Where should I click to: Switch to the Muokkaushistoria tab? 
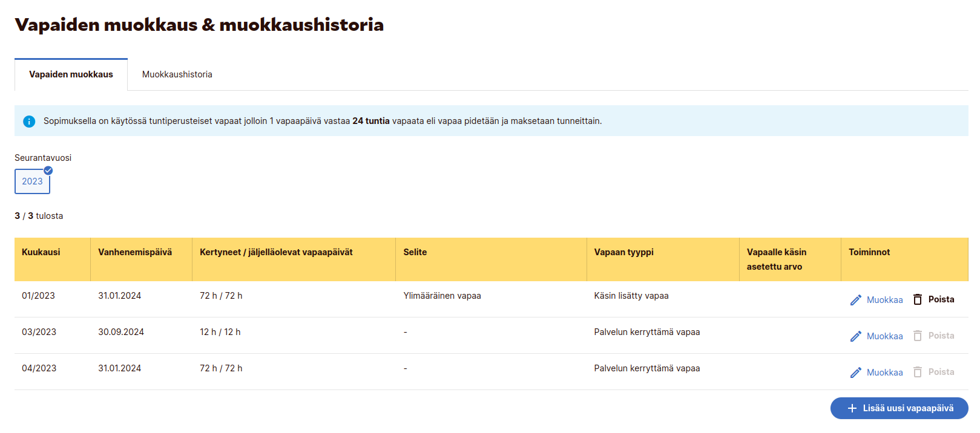click(x=177, y=74)
